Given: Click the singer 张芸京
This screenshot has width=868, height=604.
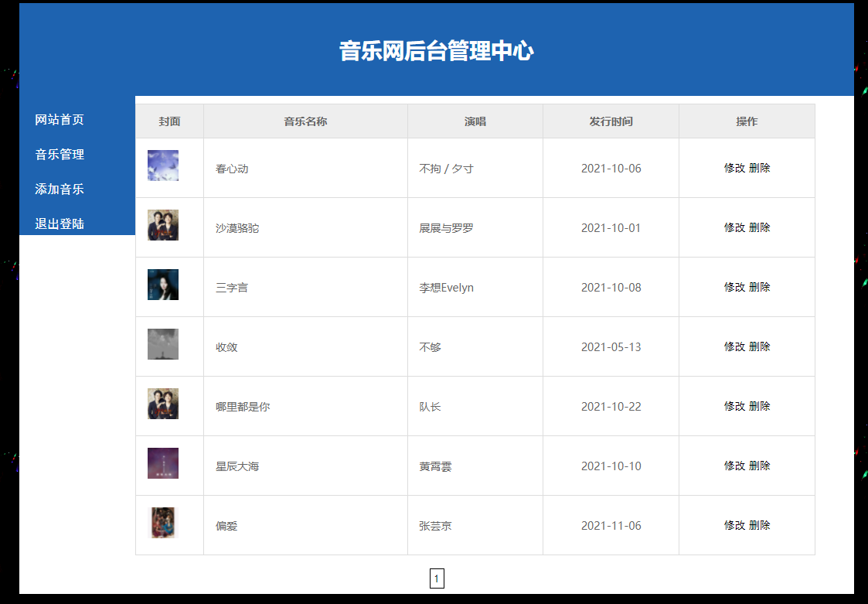Looking at the screenshot, I should click(x=436, y=527).
